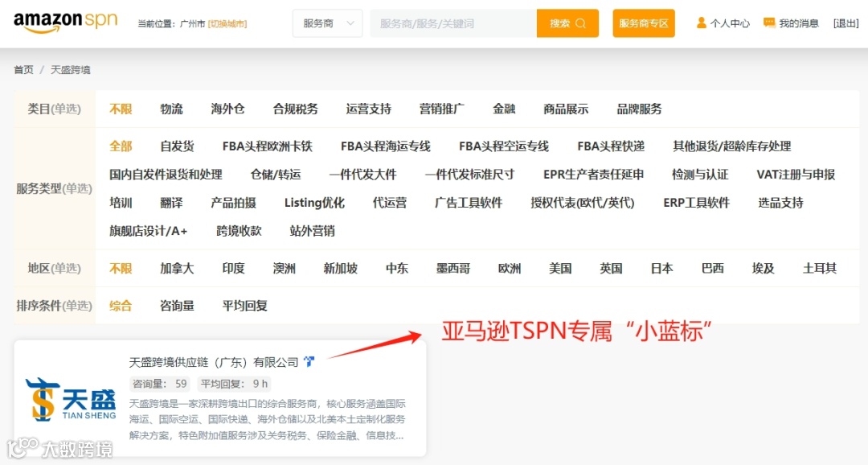The width and height of the screenshot is (868, 465).
Task: Open the 天盛 Tian Sheng company logo
Action: tap(71, 399)
